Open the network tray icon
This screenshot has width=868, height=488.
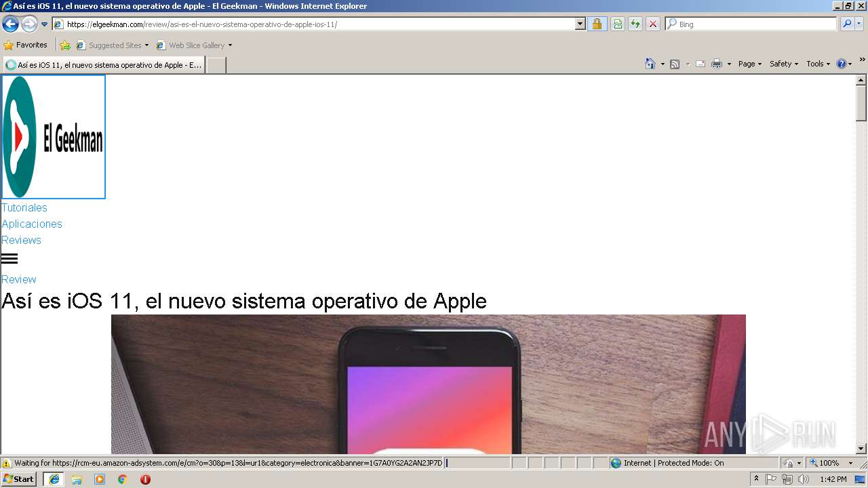point(787,479)
